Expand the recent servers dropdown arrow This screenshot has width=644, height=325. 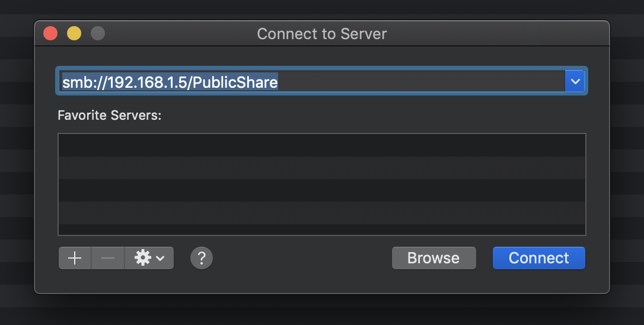click(x=575, y=81)
